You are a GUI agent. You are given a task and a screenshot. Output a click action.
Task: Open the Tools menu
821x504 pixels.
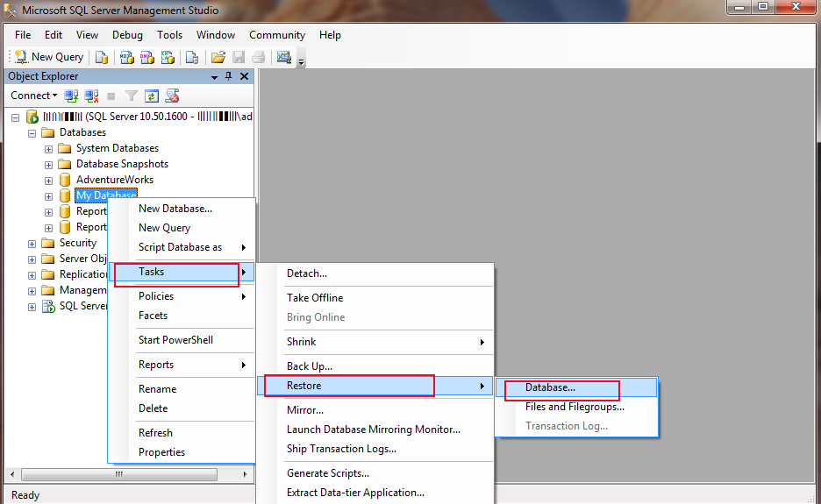(x=169, y=35)
